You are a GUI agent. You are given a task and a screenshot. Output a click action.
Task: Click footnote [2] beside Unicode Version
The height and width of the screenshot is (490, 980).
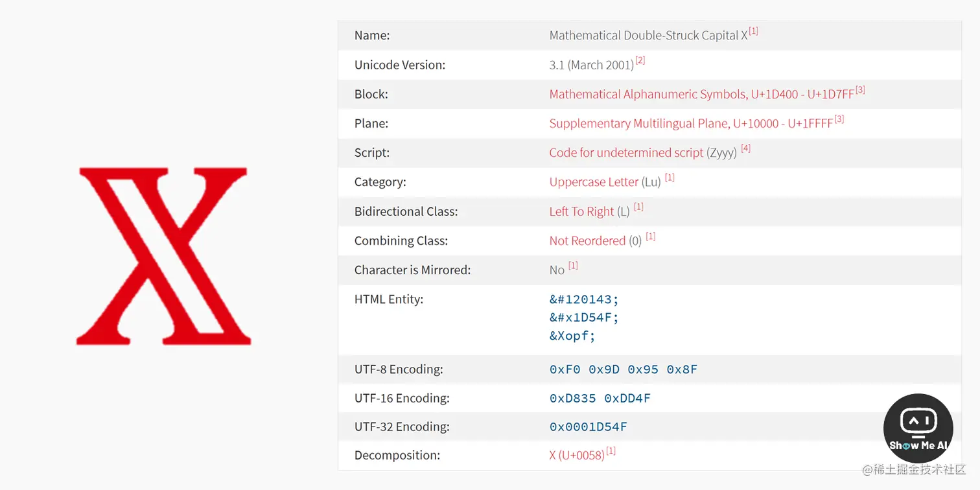click(x=640, y=60)
